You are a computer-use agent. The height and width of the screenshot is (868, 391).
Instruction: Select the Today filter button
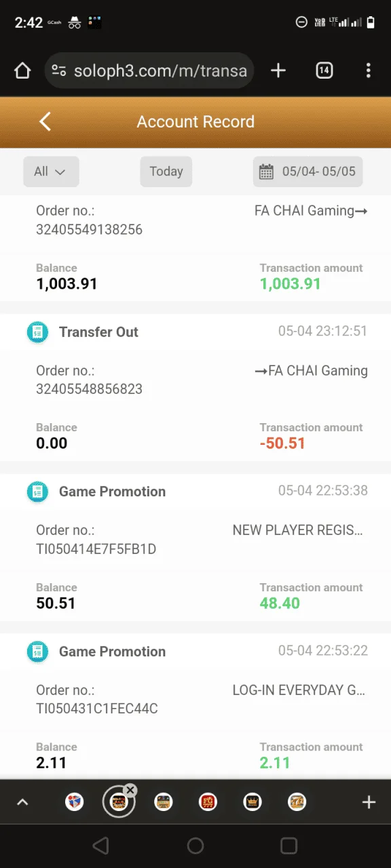tap(166, 172)
